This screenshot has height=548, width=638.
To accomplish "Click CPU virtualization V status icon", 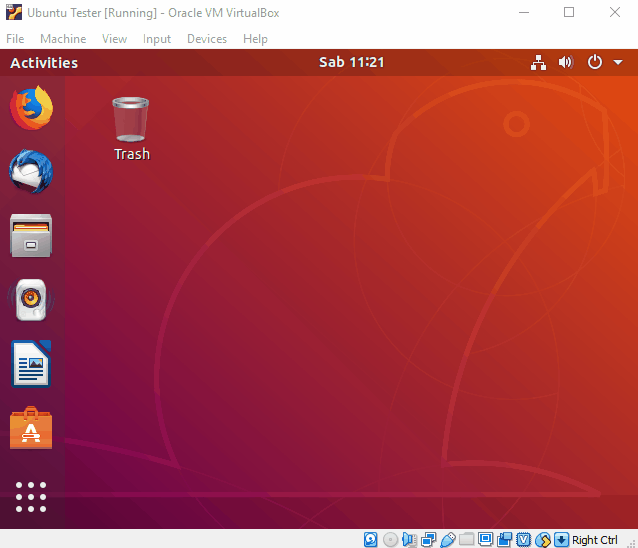I will (523, 540).
